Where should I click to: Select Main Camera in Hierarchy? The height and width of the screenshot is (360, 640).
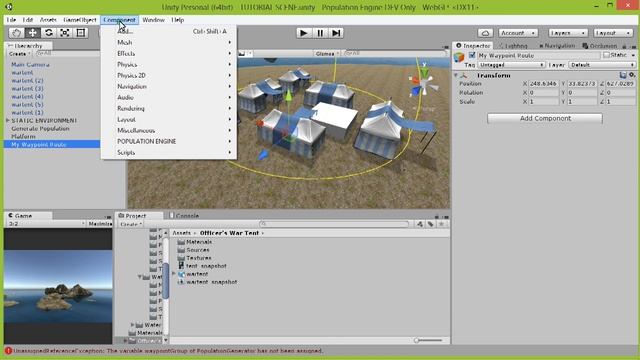(x=30, y=64)
